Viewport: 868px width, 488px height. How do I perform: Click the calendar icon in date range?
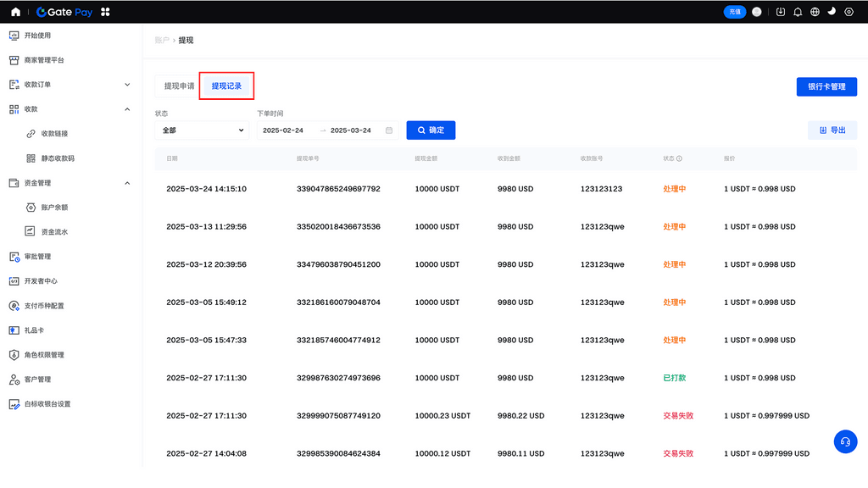(389, 130)
